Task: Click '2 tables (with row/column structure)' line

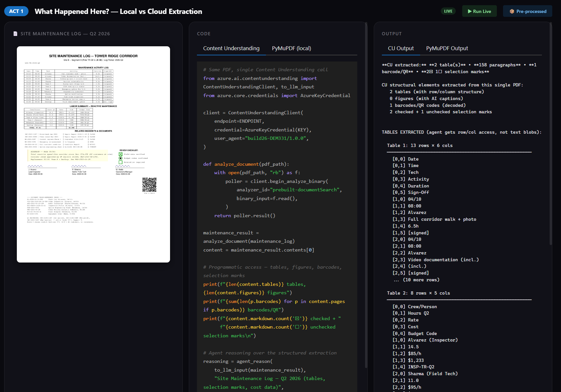Action: click(x=437, y=92)
